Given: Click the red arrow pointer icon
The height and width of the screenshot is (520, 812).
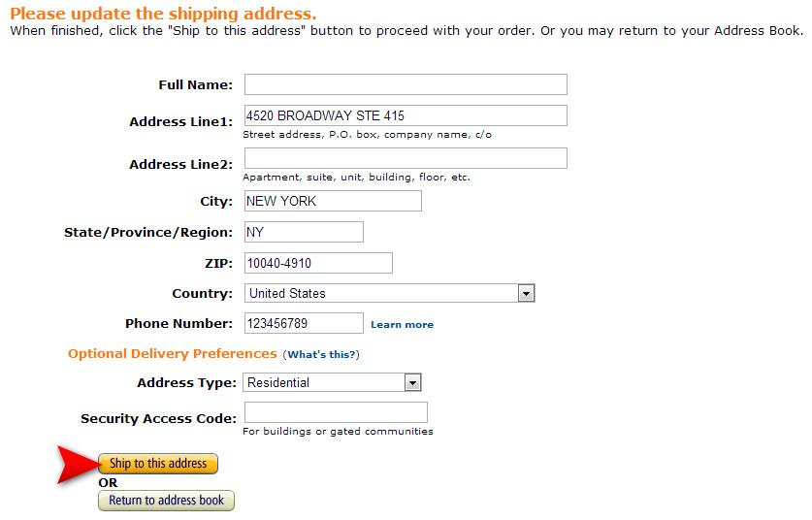Looking at the screenshot, I should tap(79, 465).
